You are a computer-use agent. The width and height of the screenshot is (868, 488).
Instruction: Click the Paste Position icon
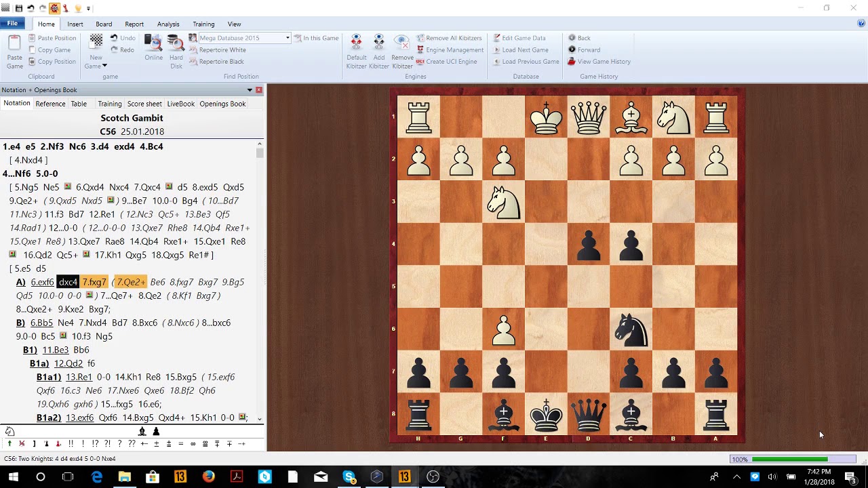click(x=32, y=38)
